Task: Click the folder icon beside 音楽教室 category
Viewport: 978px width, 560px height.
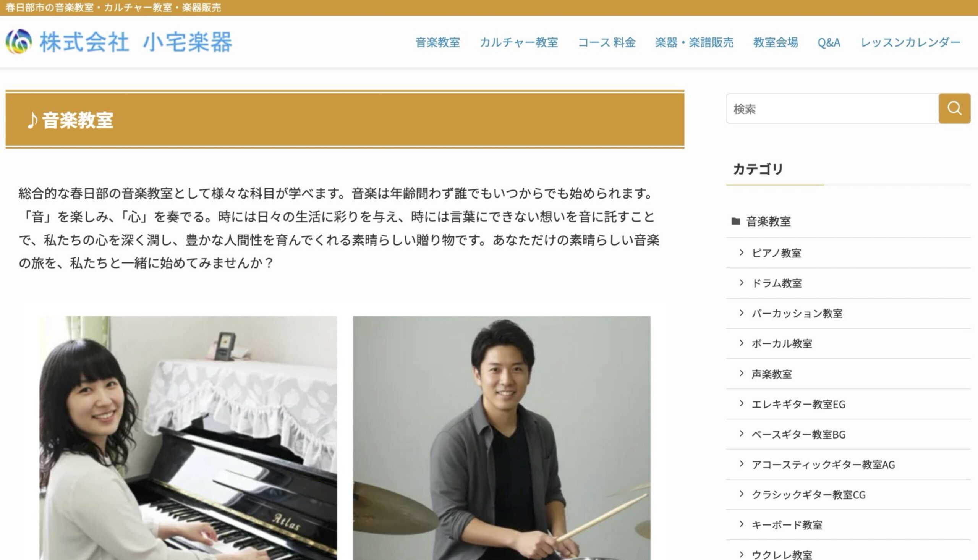Action: (735, 221)
